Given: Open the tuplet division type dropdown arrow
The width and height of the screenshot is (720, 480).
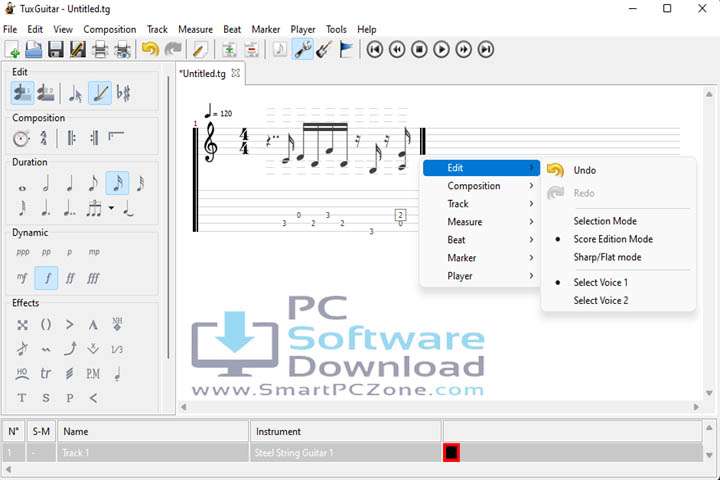Looking at the screenshot, I should point(111,208).
